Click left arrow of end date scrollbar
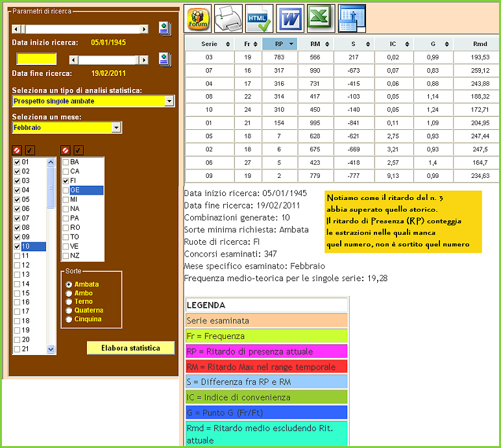Image resolution: width=501 pixels, height=448 pixels. click(73, 60)
